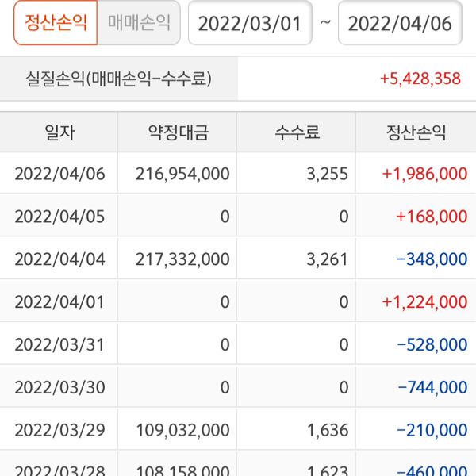Image resolution: width=476 pixels, height=476 pixels.
Task: Click the 정산손익 column header in table
Action: (x=416, y=132)
